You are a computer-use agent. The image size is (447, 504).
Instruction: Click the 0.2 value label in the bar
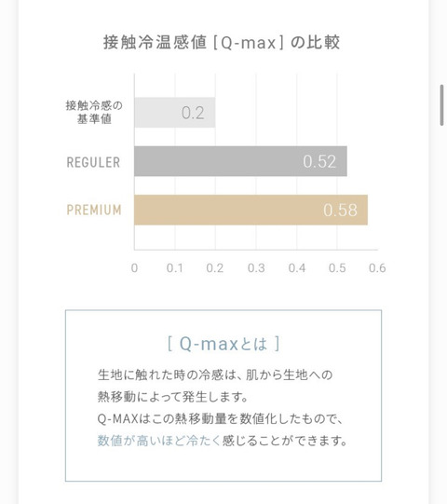[193, 113]
